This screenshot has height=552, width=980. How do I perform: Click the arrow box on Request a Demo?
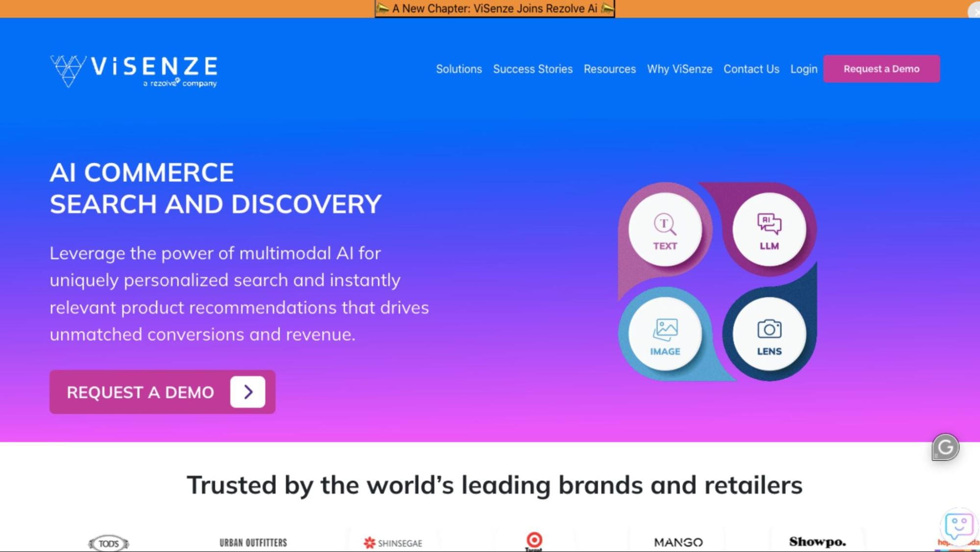click(x=248, y=392)
